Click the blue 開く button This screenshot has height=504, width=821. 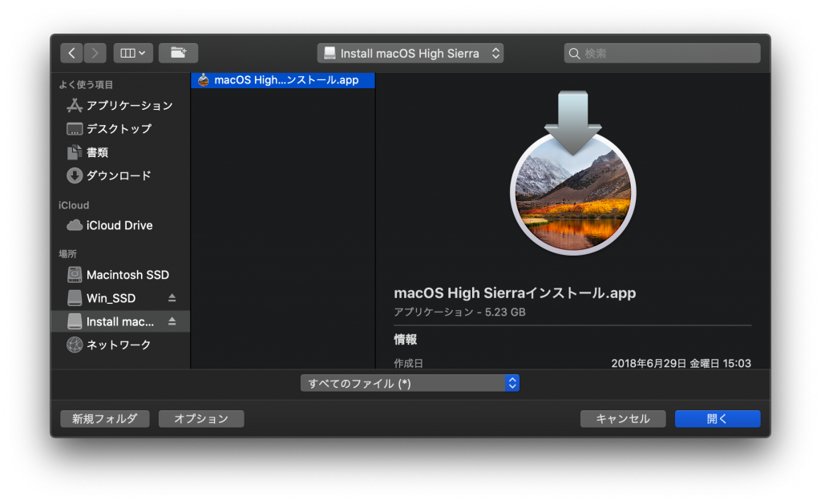pyautogui.click(x=718, y=419)
